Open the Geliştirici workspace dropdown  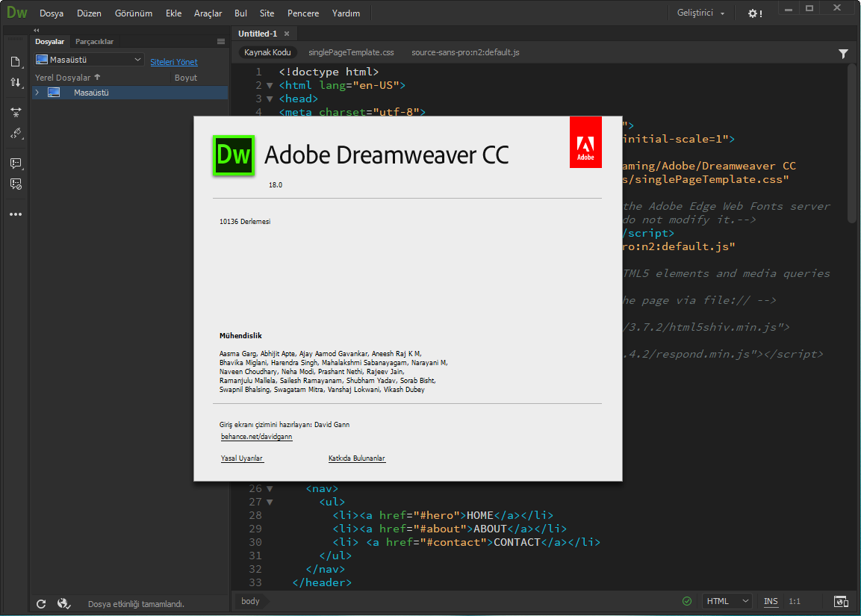coord(700,13)
